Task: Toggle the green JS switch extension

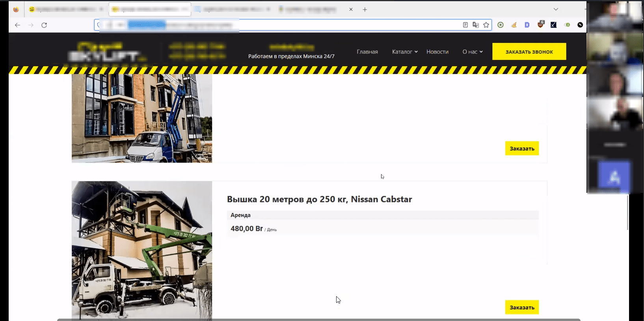Action: tap(567, 25)
